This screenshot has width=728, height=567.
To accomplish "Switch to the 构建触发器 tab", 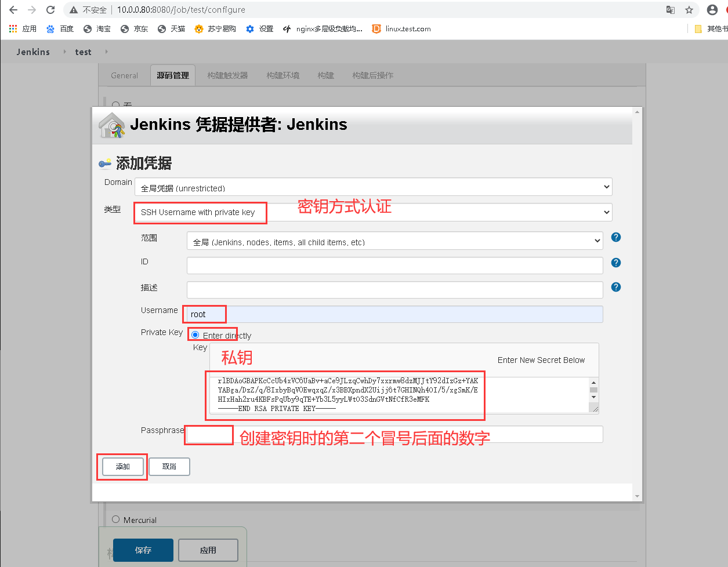I will (x=227, y=75).
